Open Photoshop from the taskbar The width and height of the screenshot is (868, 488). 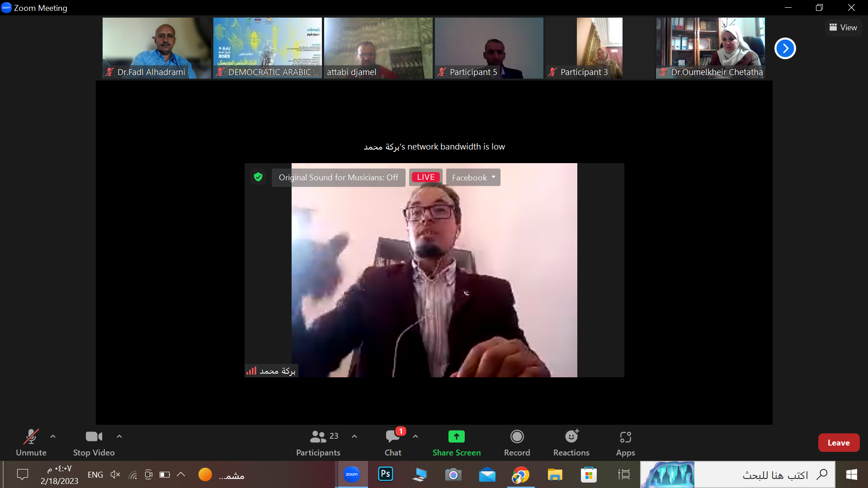point(385,474)
